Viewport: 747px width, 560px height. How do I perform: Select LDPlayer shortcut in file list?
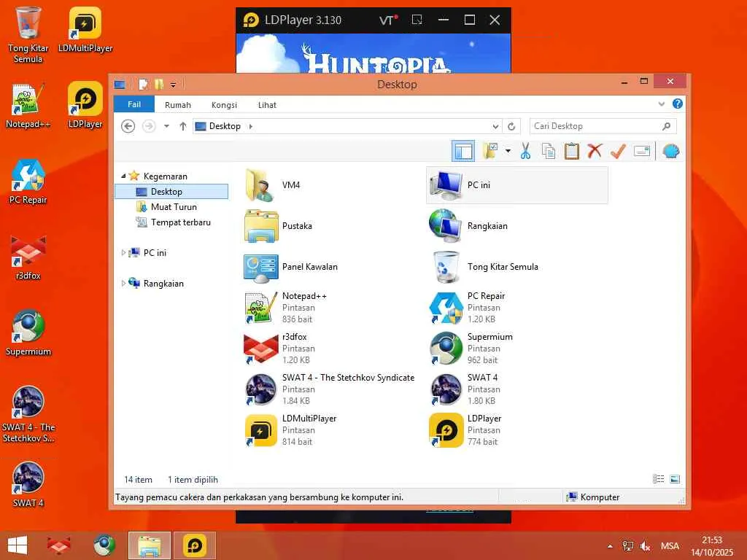point(465,430)
